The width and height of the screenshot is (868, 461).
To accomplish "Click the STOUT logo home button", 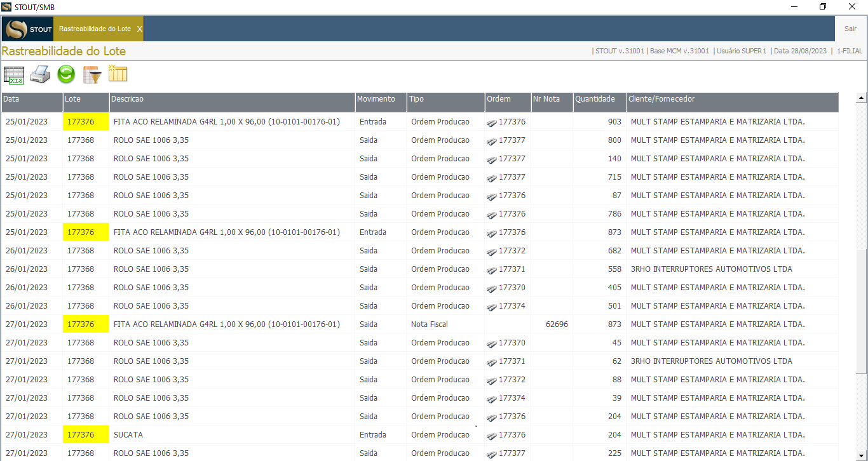I will coord(29,29).
